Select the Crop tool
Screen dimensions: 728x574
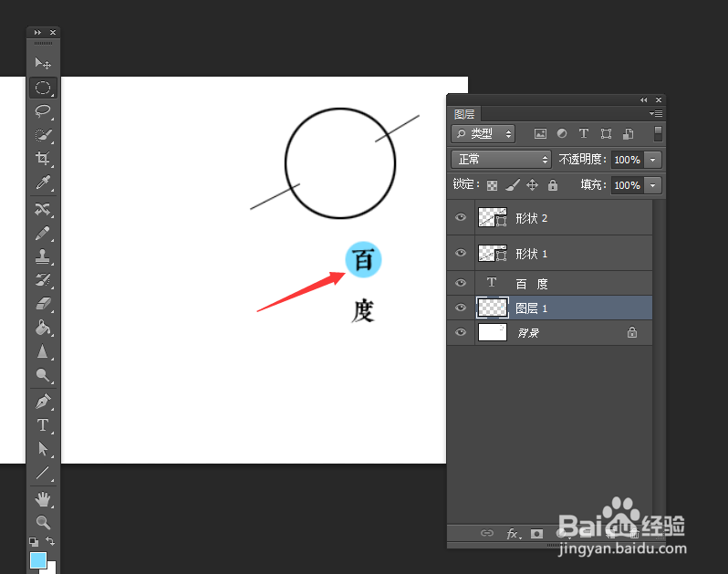[x=43, y=159]
